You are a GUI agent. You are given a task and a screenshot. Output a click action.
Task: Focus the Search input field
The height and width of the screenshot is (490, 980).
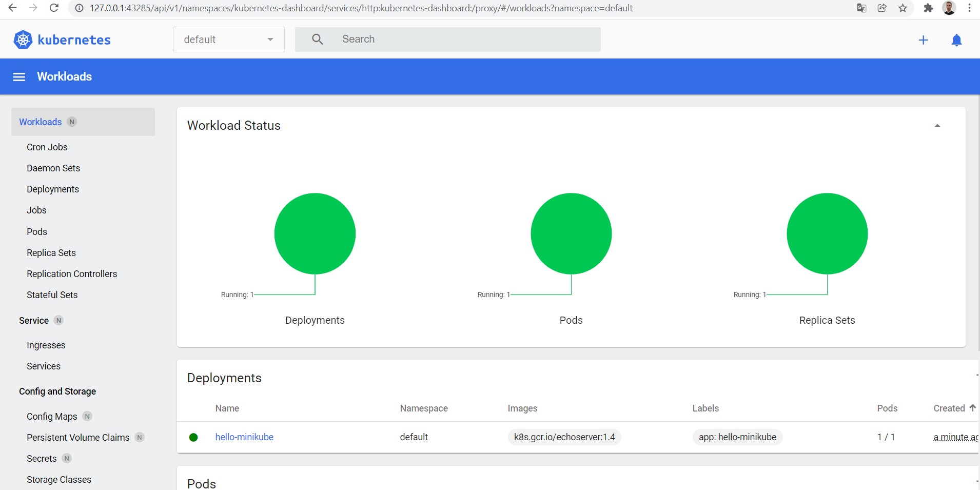tap(448, 40)
